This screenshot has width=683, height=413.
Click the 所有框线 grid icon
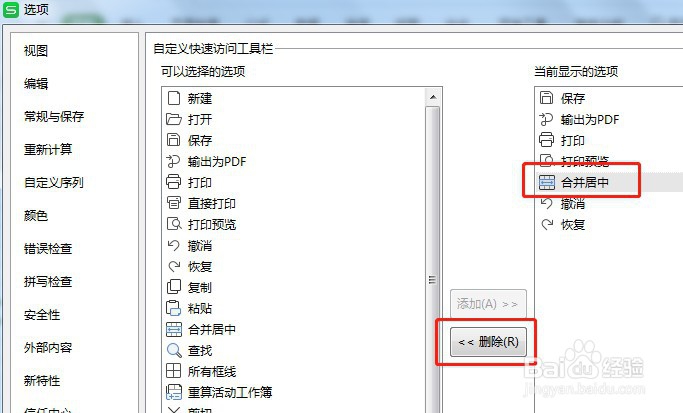point(174,371)
